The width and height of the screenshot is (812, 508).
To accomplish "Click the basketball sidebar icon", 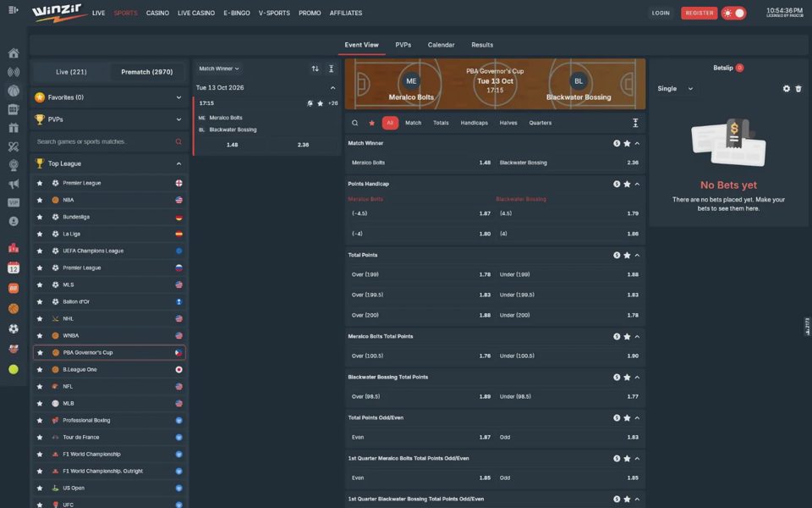I will click(14, 308).
